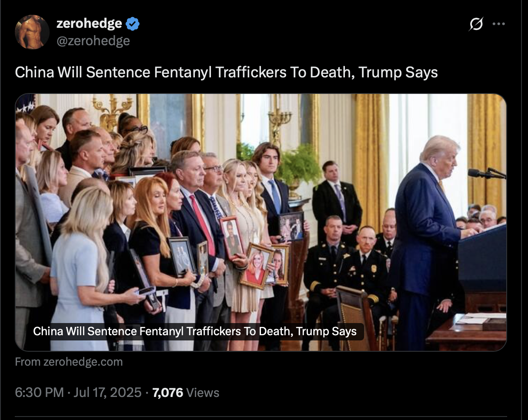Select the tweet text about fentanyl traffickers
Screen dimensions: 528x420
tap(226, 73)
